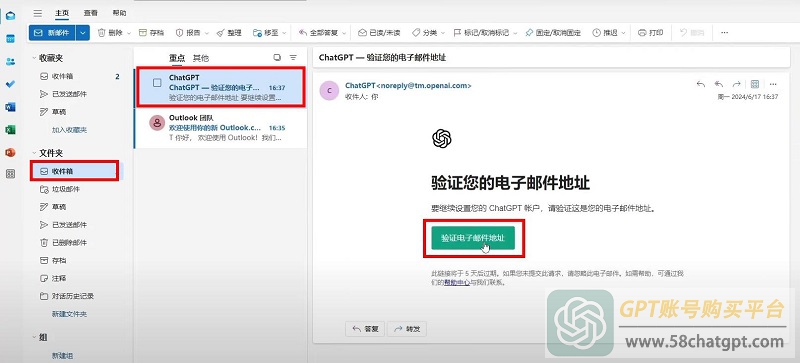This screenshot has height=363, width=800.
Task: Open the Calendar app in the left rail
Action: tap(10, 38)
